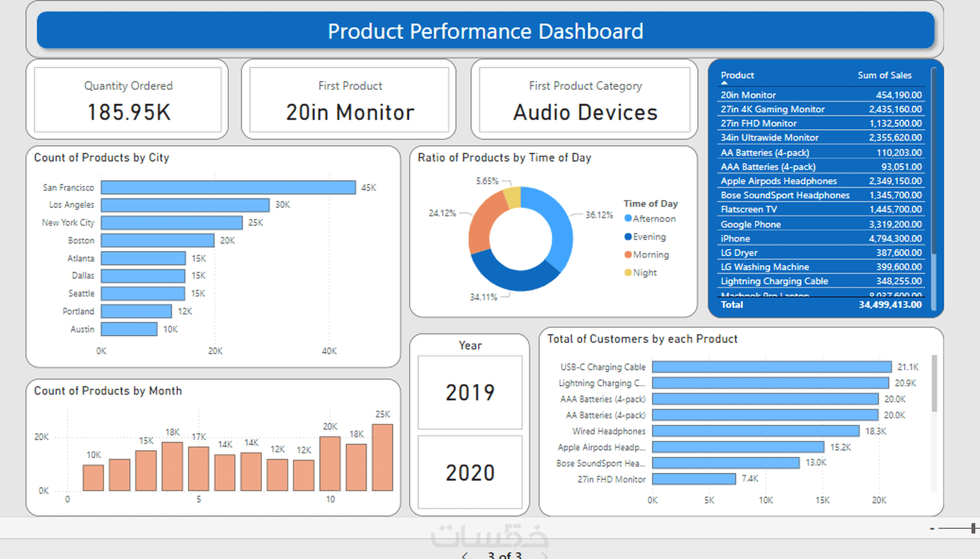Select Bose SoundSport Headphones table row
980x559 pixels.
coord(821,195)
